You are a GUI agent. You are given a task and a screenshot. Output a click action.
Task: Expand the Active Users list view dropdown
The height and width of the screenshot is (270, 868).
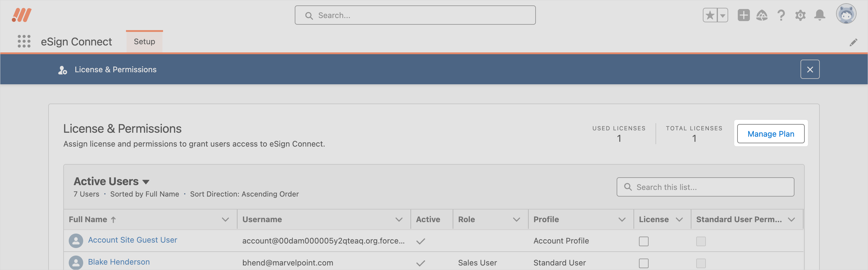[x=146, y=182]
